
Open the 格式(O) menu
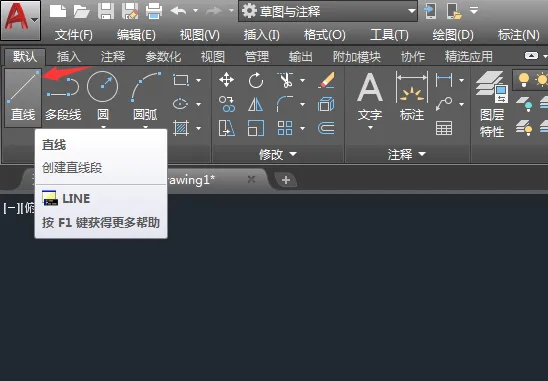pyautogui.click(x=325, y=35)
